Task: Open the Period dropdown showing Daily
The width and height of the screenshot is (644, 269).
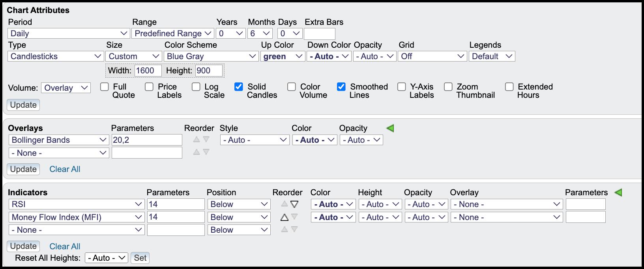Action: (x=69, y=34)
